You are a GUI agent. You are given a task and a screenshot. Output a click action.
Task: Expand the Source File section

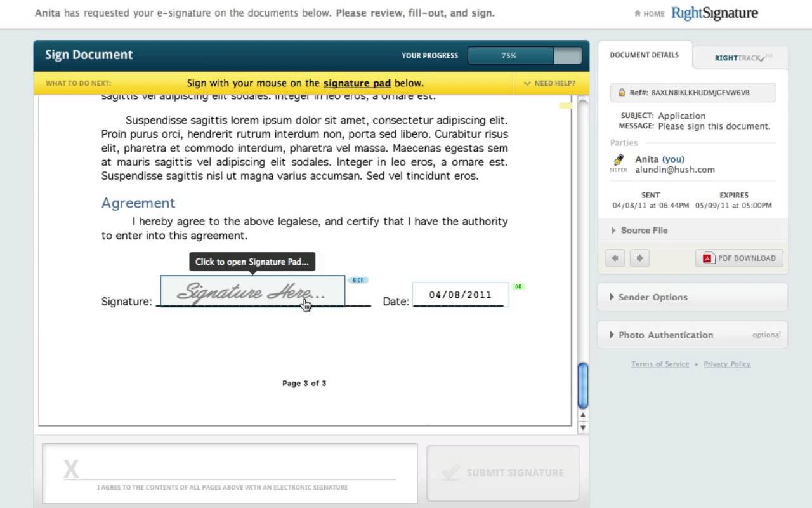point(644,230)
